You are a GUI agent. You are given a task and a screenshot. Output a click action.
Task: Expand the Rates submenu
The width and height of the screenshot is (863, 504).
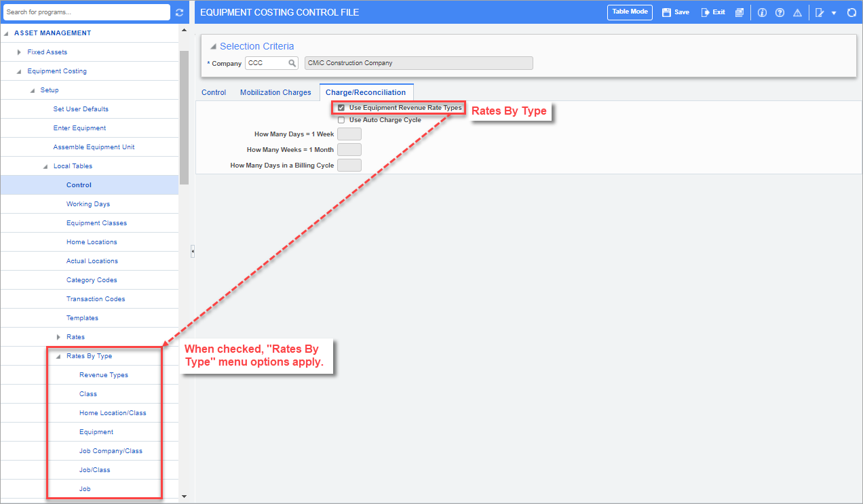[58, 337]
